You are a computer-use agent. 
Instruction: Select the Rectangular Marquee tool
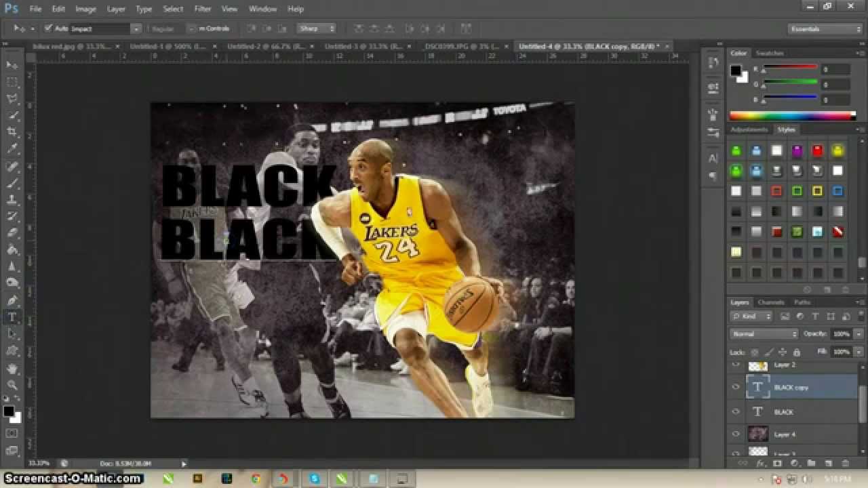coord(12,81)
